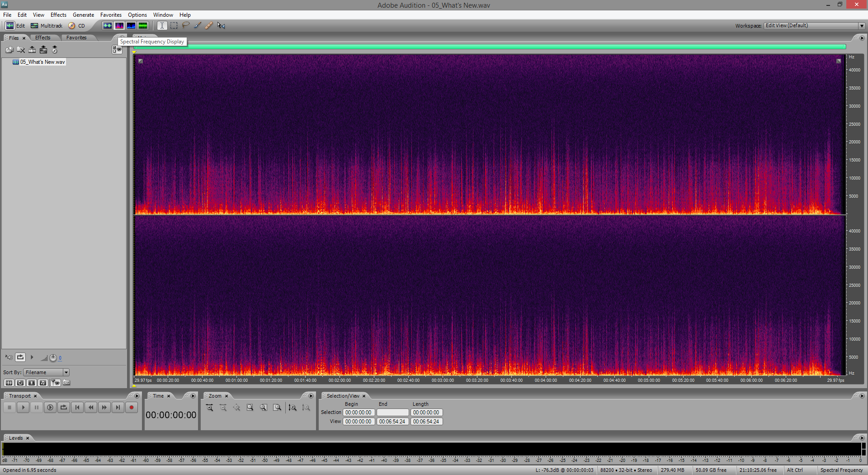
Task: Click the Close File icon
Action: 21,50
